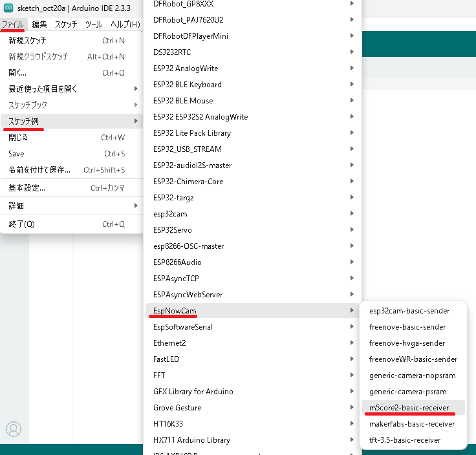Load m5core2-basic-receiver example
476x455 pixels.
click(x=413, y=408)
